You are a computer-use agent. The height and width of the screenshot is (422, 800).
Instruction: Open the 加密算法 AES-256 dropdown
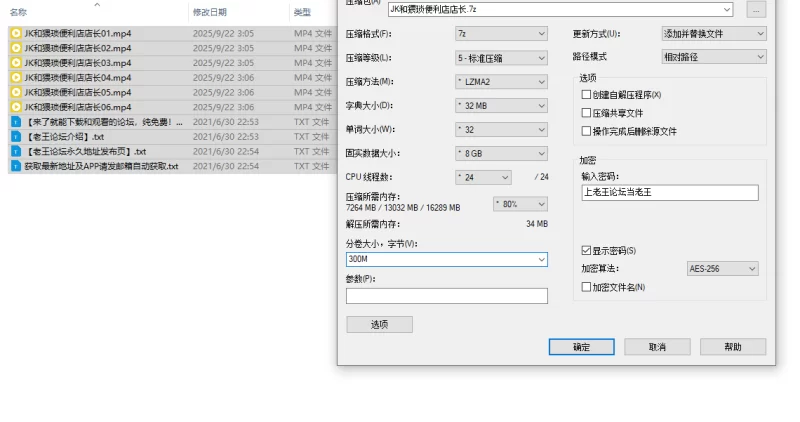click(x=722, y=269)
